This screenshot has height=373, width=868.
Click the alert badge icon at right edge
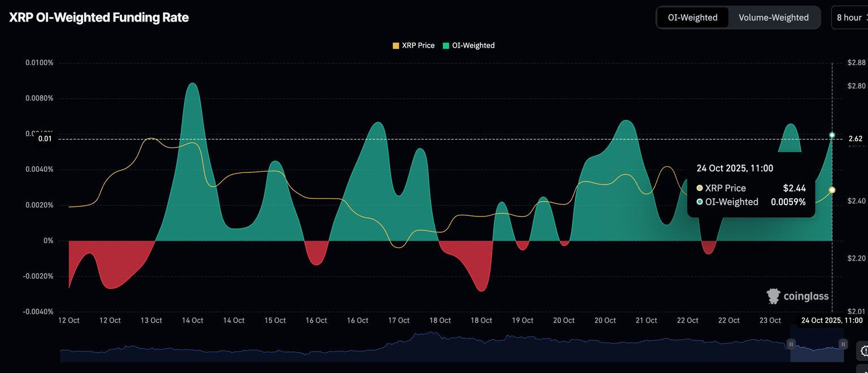[x=863, y=350]
